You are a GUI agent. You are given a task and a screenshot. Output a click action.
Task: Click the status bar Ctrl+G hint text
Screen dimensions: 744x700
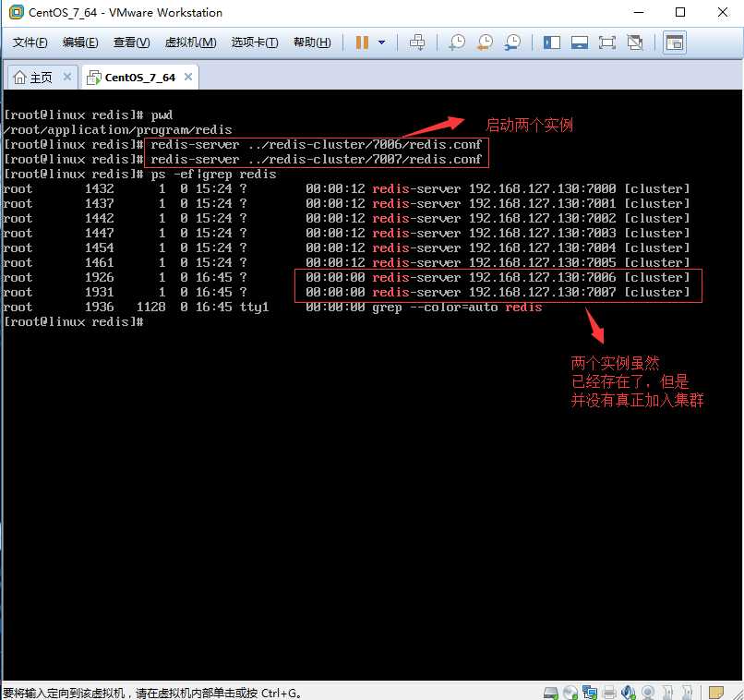click(151, 694)
